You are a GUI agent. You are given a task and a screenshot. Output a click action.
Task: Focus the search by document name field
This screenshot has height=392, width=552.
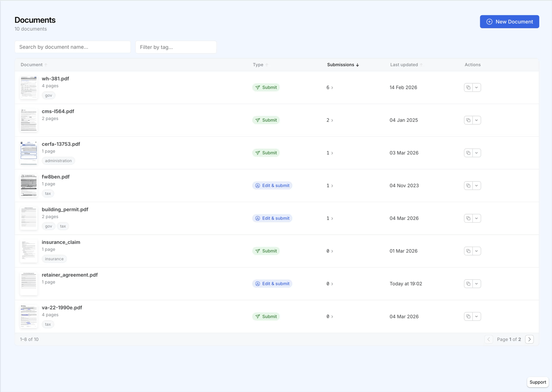point(73,47)
